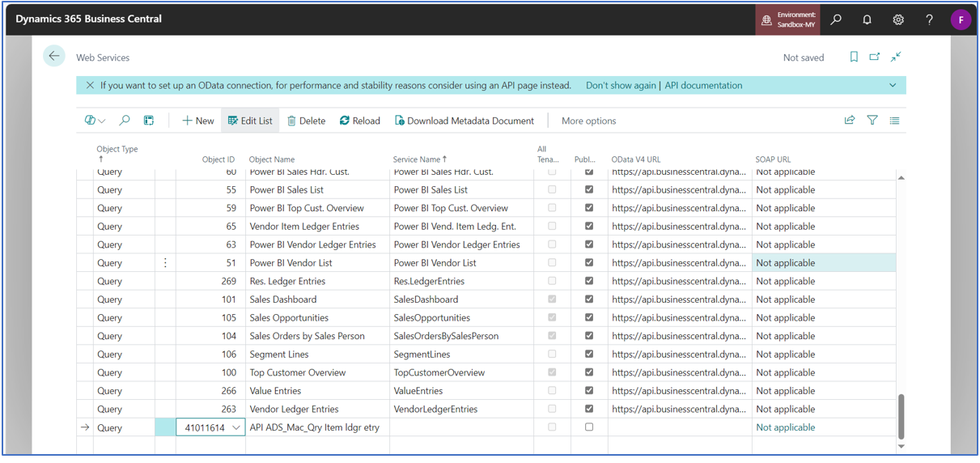The height and width of the screenshot is (463, 980).
Task: Dismiss the OData notification with the X
Action: [x=90, y=85]
